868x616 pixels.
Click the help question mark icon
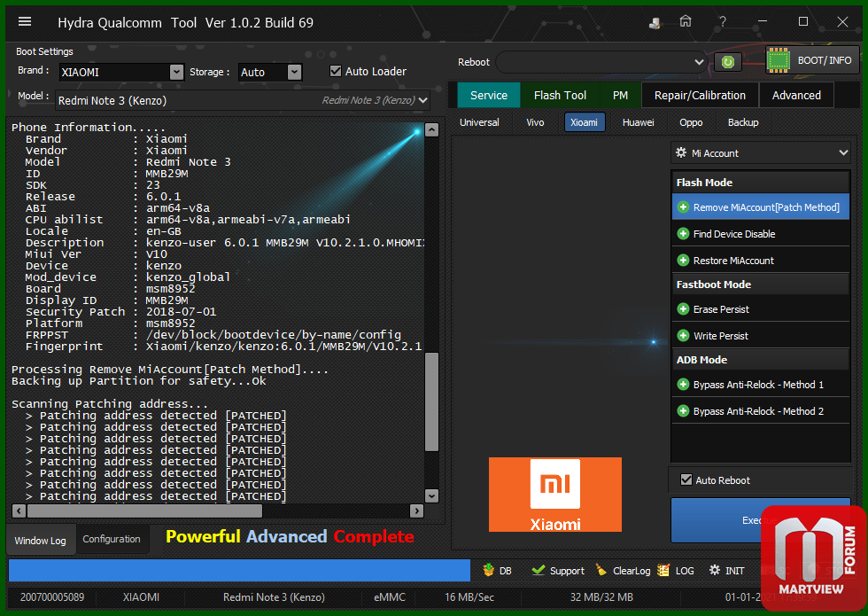coord(723,22)
